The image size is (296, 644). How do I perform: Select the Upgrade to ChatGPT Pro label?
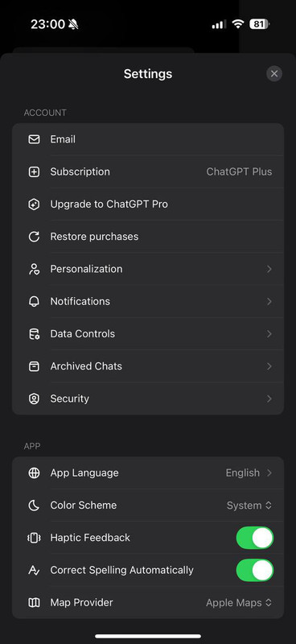[109, 204]
